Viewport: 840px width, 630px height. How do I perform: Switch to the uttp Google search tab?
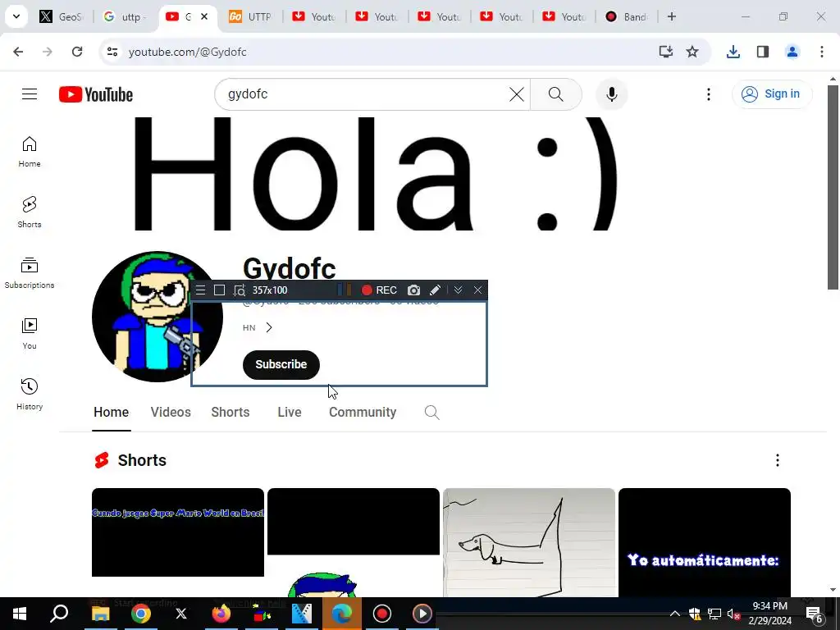125,16
